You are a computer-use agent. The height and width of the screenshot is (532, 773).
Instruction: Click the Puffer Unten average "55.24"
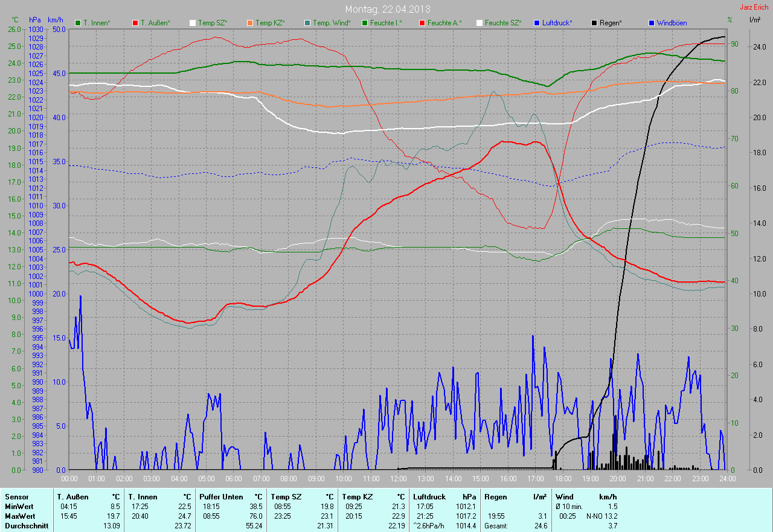254,526
